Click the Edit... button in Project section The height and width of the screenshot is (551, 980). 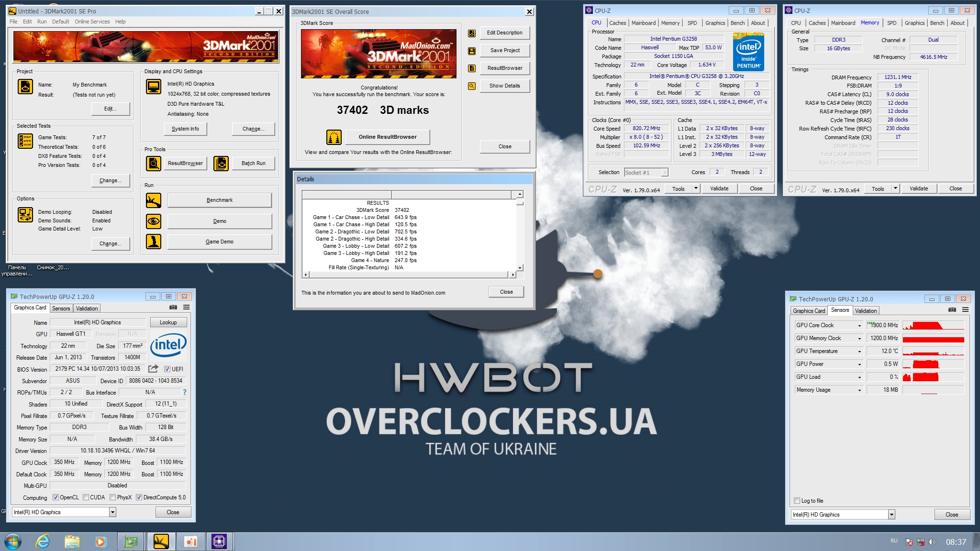[110, 109]
